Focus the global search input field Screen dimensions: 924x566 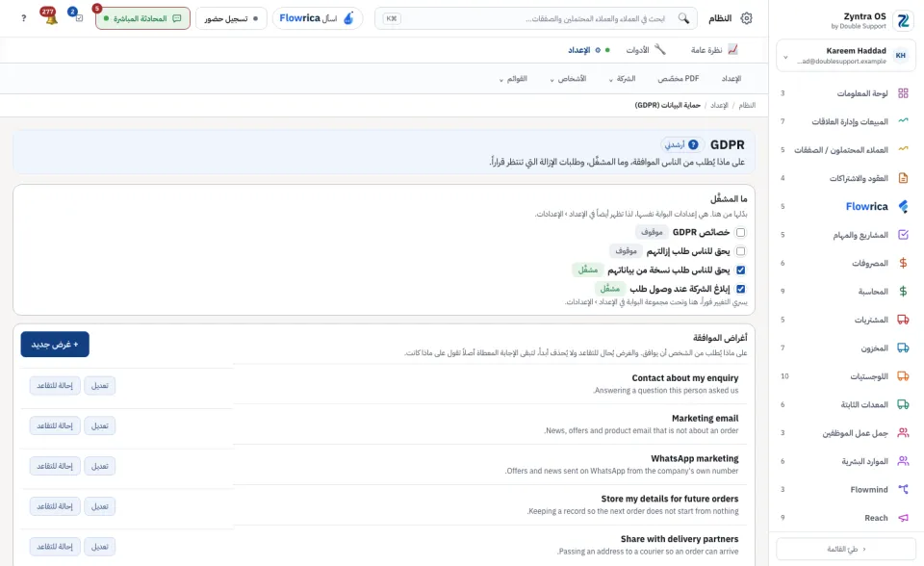(x=536, y=18)
